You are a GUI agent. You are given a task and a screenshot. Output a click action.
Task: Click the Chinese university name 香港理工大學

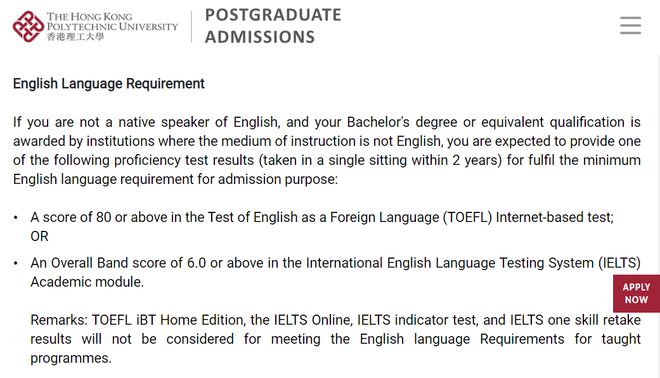click(x=75, y=37)
